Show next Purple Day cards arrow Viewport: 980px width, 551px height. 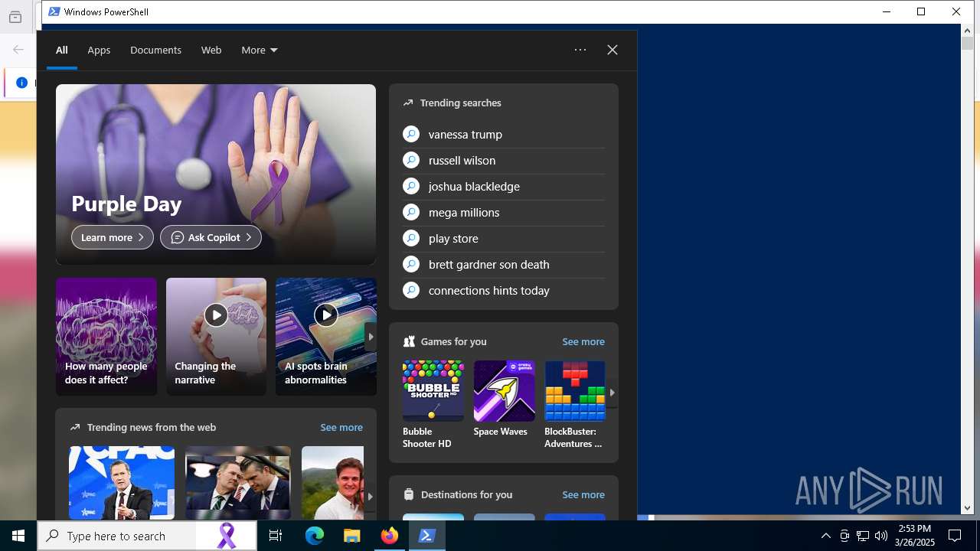[371, 337]
